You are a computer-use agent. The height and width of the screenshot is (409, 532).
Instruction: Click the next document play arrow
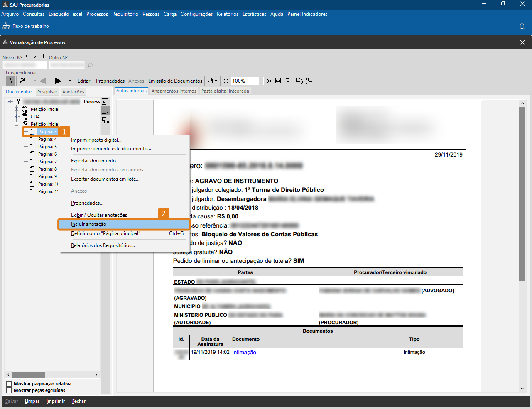(x=58, y=81)
